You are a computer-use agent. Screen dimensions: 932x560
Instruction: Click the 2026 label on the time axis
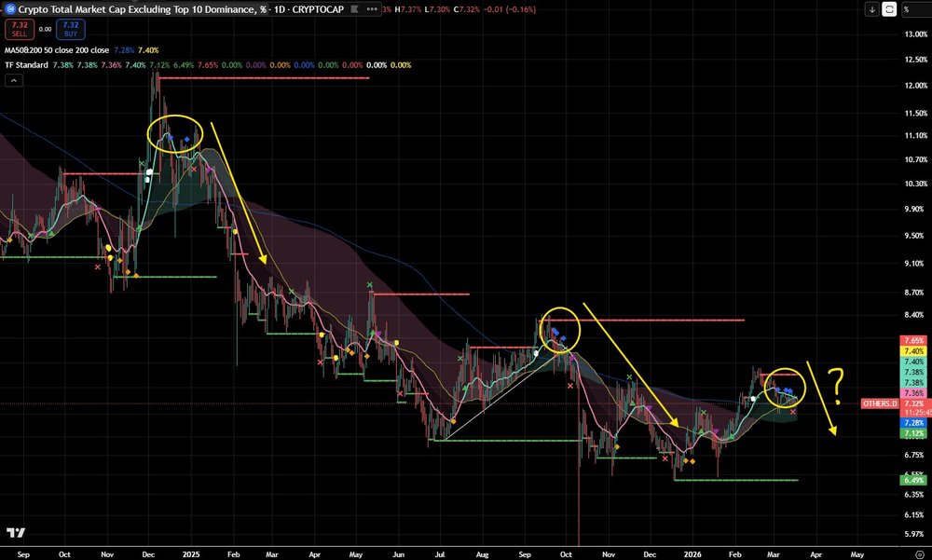click(692, 554)
